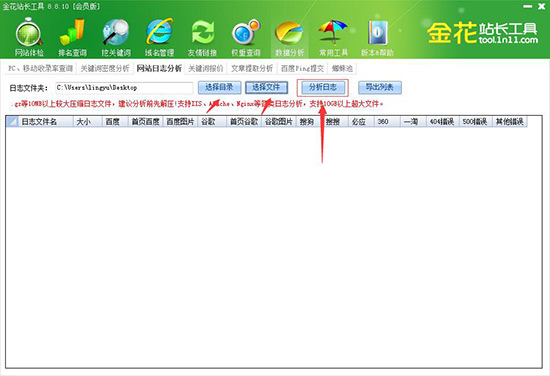Open the 网站体检 radar icon
Viewport: 550px width, 376px height.
[29, 37]
